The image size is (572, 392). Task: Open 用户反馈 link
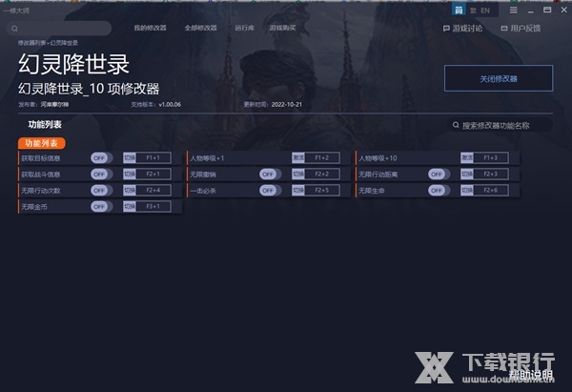pos(525,28)
